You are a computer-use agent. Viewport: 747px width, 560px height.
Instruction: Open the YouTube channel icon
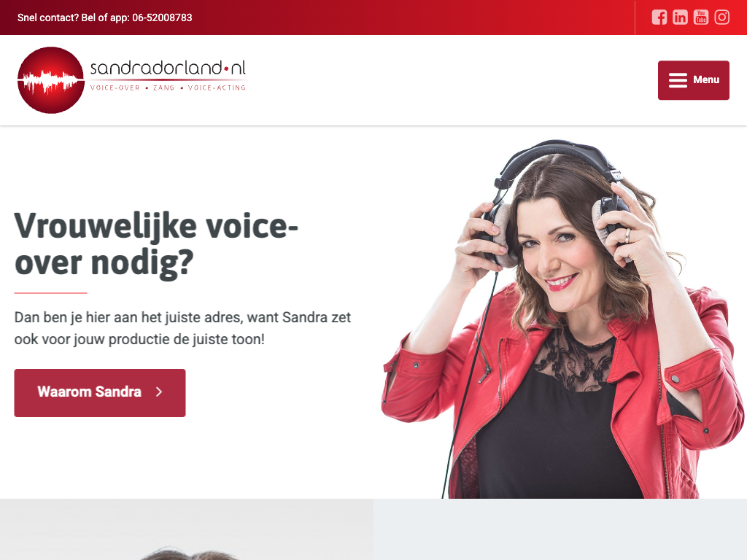701,17
